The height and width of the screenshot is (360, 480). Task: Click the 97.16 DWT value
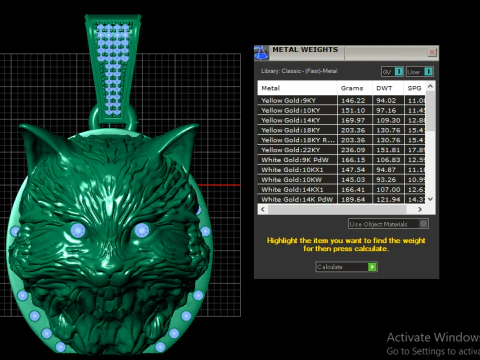[386, 110]
